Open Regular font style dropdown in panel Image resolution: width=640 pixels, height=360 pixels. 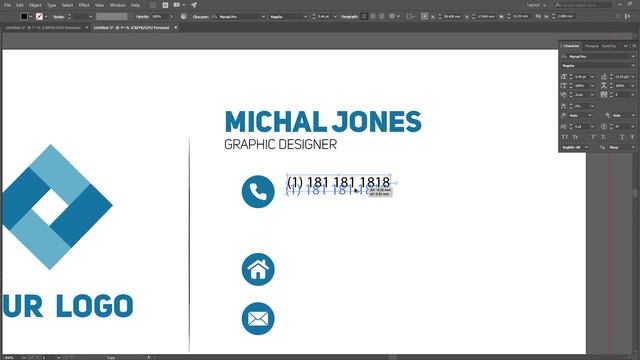pos(633,66)
